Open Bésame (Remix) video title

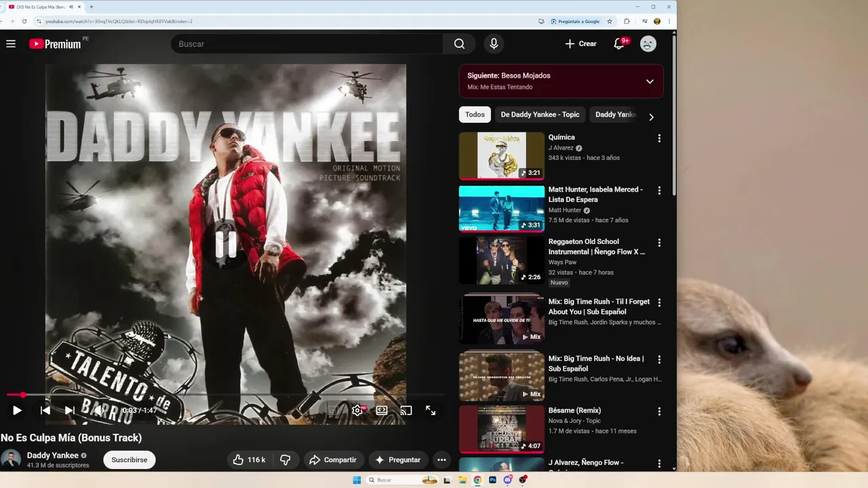[x=574, y=411]
